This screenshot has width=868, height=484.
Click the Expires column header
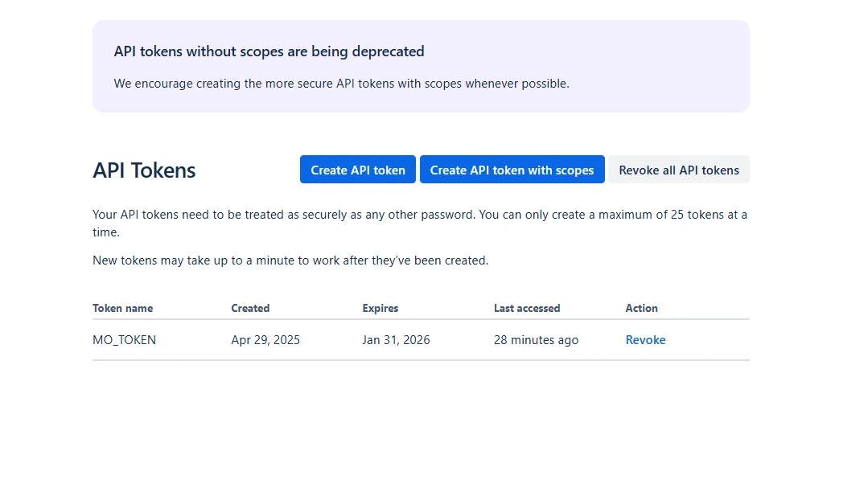(x=380, y=308)
